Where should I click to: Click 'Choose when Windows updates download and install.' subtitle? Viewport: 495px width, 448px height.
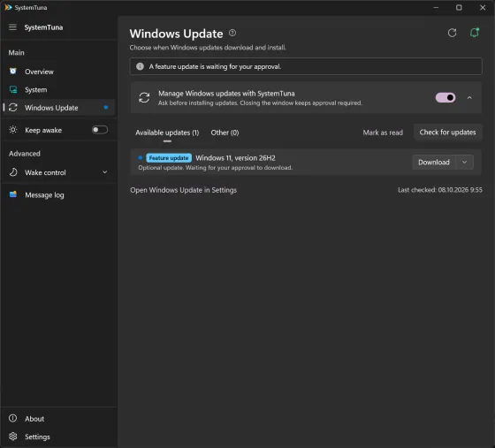(208, 48)
